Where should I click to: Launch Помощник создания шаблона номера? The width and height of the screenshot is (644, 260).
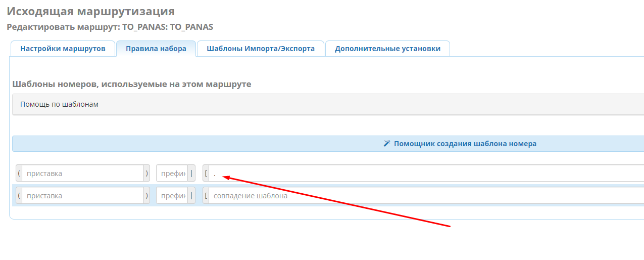(465, 144)
